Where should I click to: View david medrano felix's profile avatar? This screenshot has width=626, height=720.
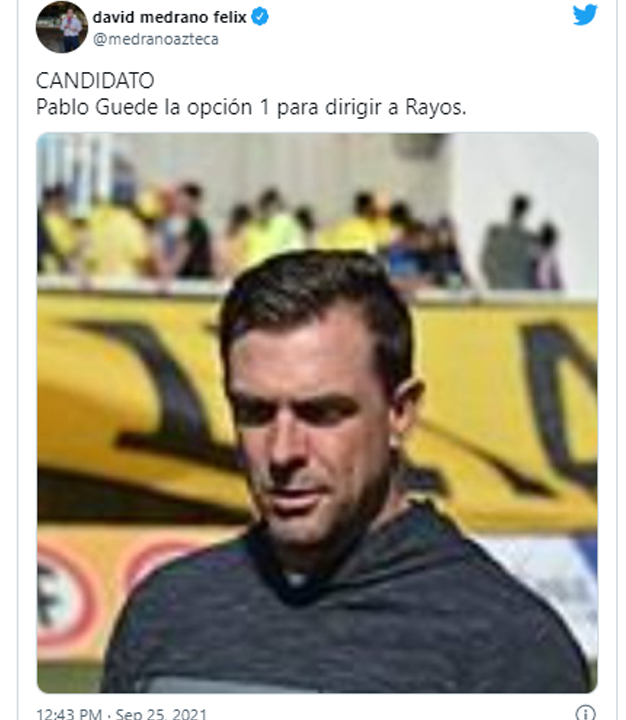tap(62, 27)
